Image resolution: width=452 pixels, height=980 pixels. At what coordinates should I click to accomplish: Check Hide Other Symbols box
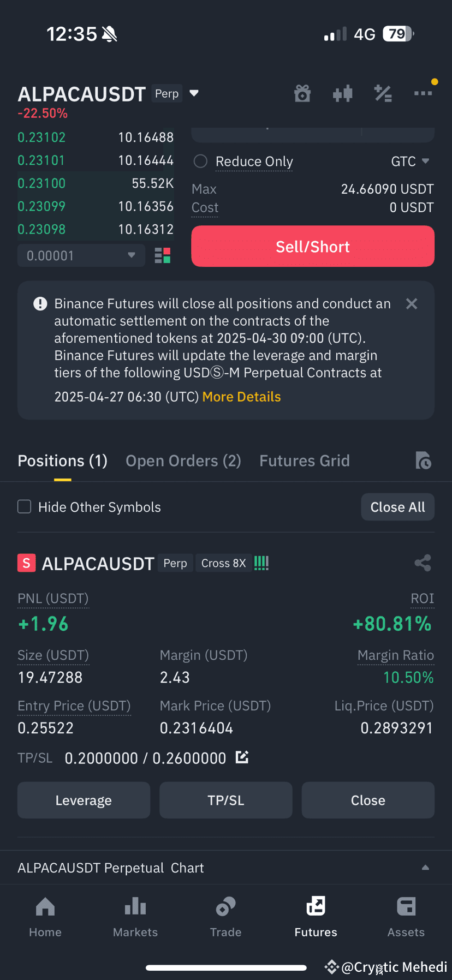point(25,507)
